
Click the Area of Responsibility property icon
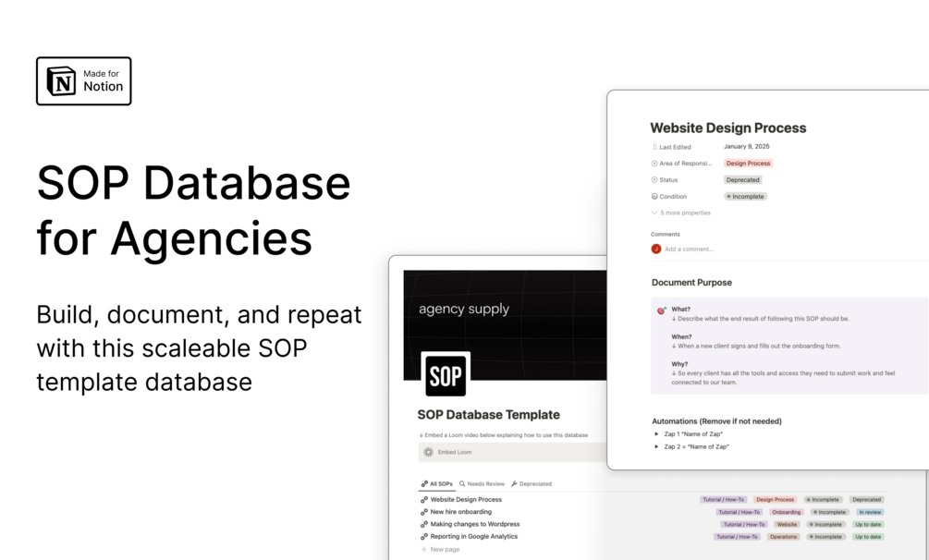click(654, 164)
